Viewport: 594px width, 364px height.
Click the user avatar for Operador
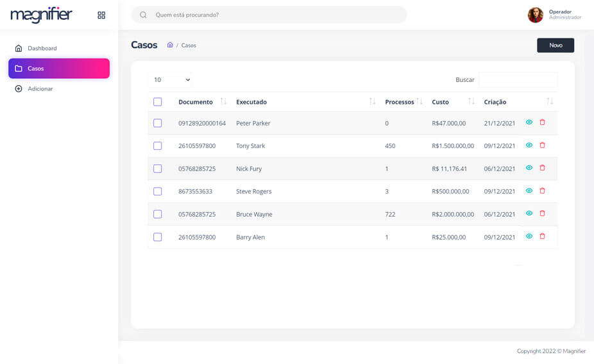click(535, 15)
